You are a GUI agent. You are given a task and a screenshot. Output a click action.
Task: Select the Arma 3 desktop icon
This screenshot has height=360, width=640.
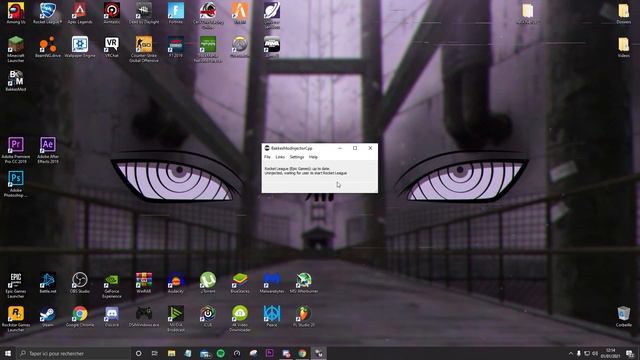click(272, 47)
